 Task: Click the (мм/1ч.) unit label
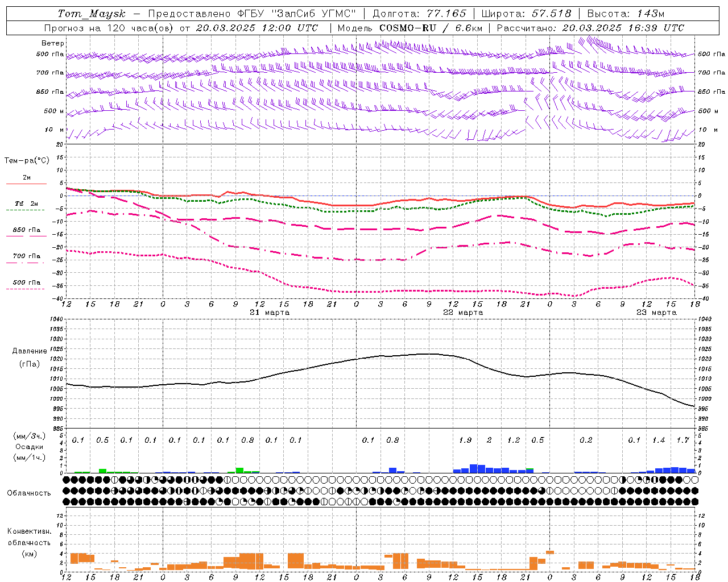click(x=30, y=458)
